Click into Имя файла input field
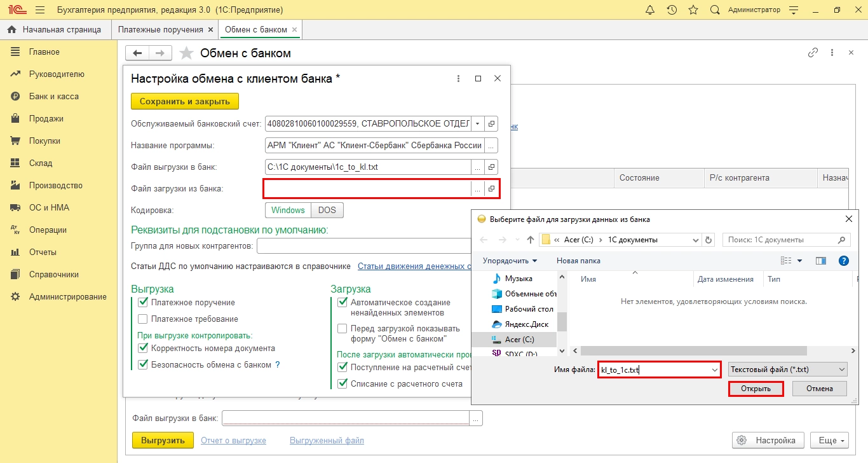The image size is (868, 463). coord(653,369)
